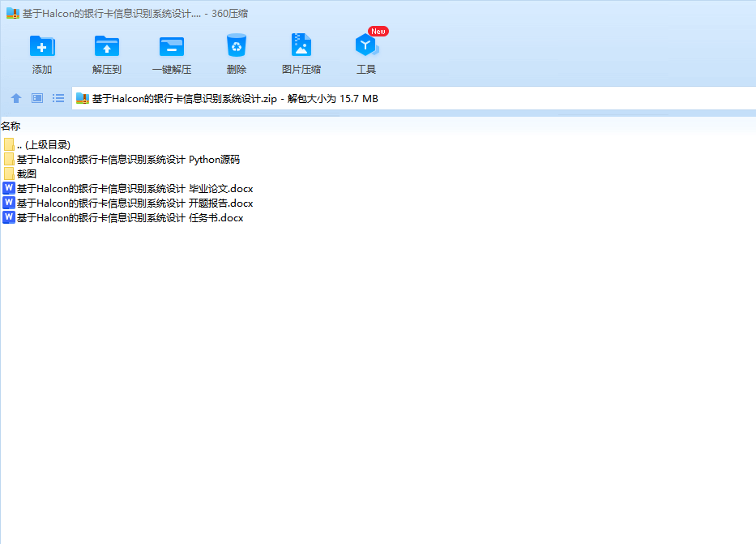Viewport: 756px width, 544px height.
Task: Select the 任务书.docx file name
Action: [x=130, y=218]
